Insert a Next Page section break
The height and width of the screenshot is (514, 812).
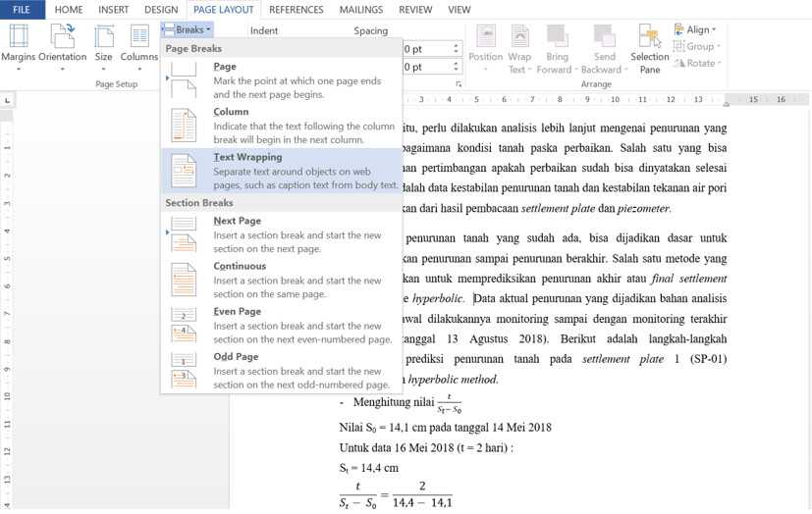click(x=282, y=234)
